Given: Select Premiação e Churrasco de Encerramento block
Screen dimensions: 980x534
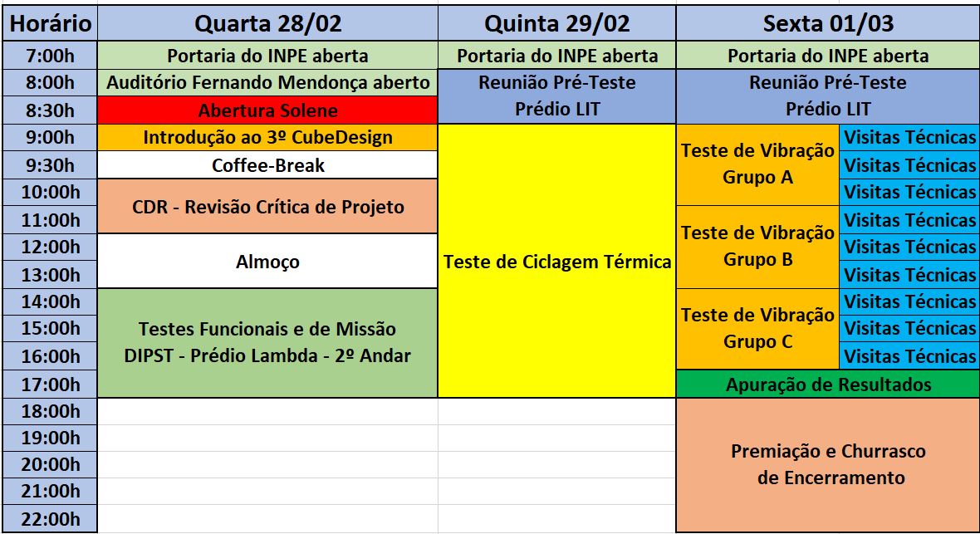Looking at the screenshot, I should pos(827,464).
